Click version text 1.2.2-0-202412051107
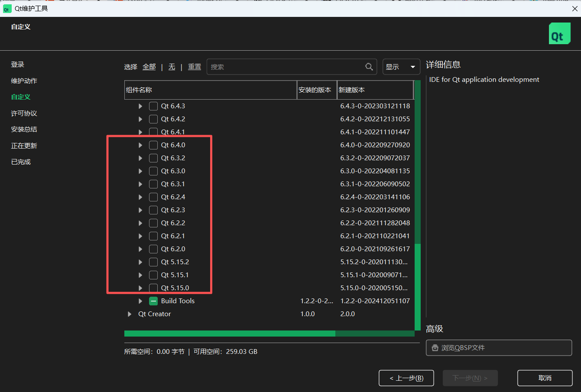This screenshot has width=581, height=392. (x=375, y=301)
